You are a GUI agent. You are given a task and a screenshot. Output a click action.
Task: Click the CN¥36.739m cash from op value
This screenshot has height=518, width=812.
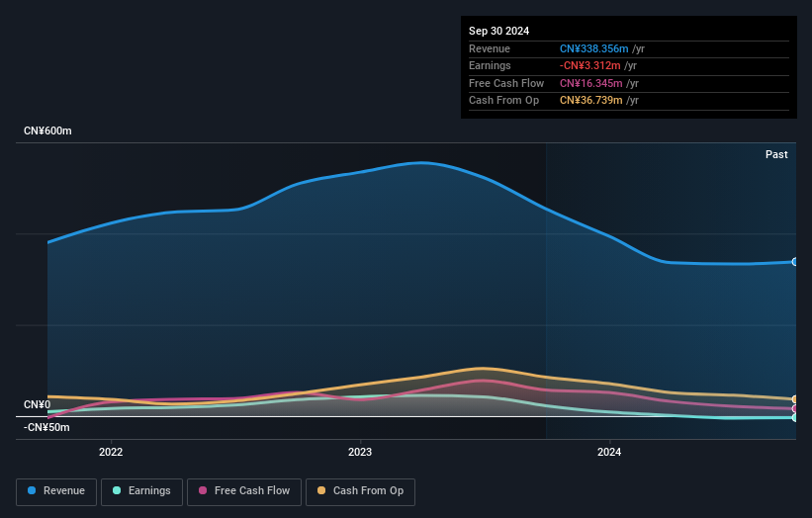590,101
